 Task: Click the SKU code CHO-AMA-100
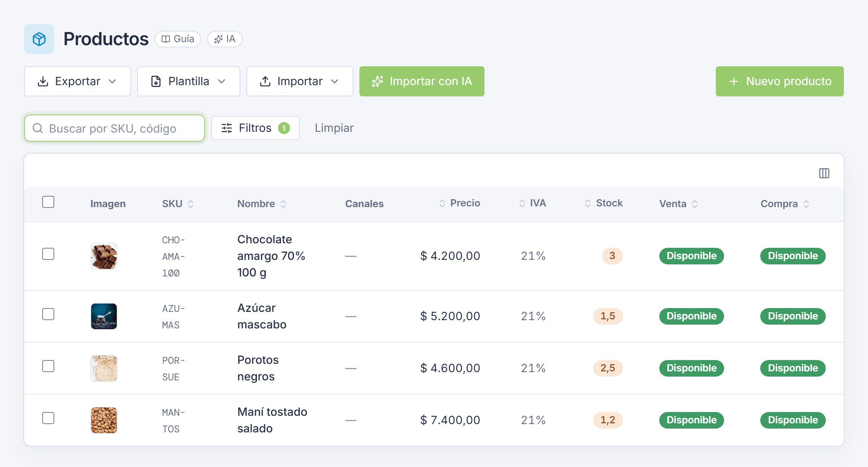point(173,256)
